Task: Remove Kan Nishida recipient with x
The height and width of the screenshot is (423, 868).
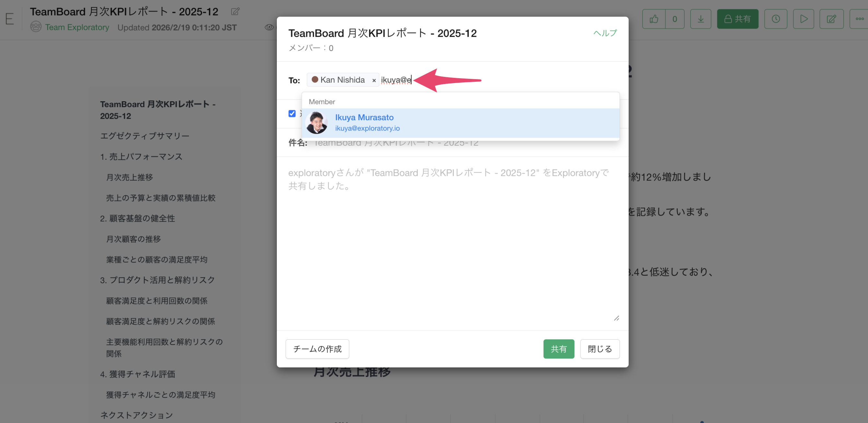Action: (374, 80)
